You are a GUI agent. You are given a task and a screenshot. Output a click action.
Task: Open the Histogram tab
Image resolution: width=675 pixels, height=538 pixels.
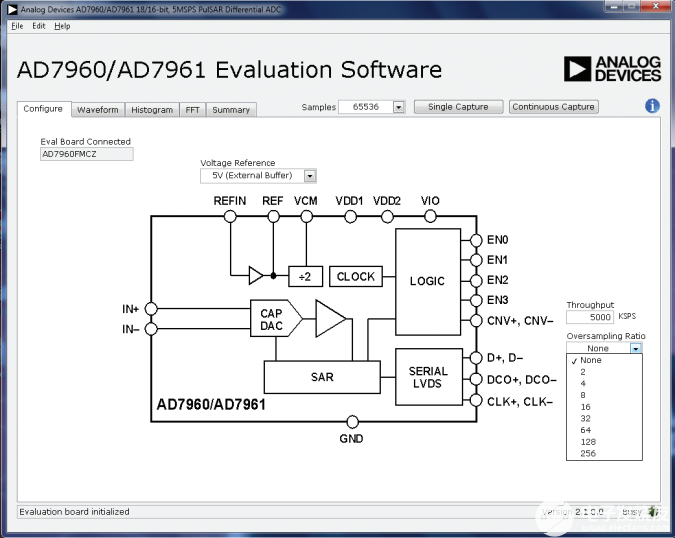pos(152,110)
